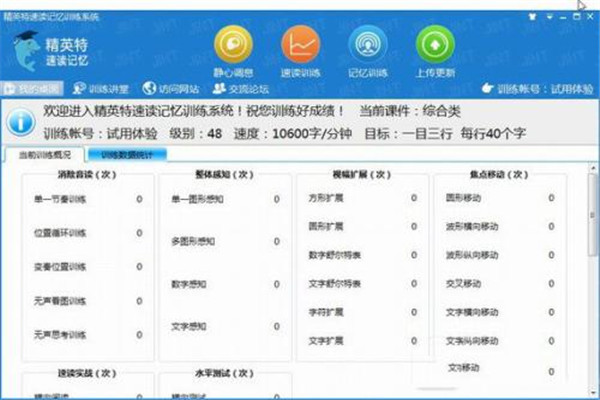Click the 交叉移动 row

coord(500,284)
